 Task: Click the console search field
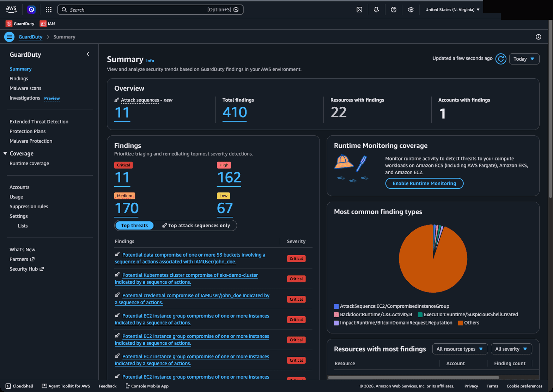pyautogui.click(x=151, y=10)
